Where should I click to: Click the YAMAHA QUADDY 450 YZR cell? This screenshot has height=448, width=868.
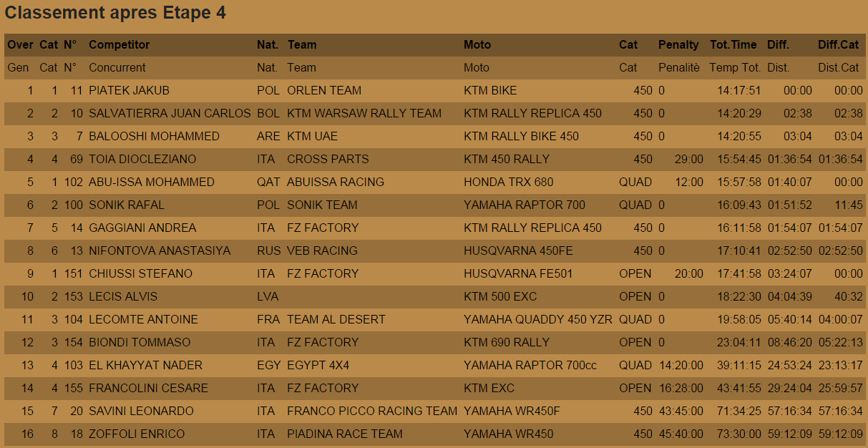[x=537, y=319]
